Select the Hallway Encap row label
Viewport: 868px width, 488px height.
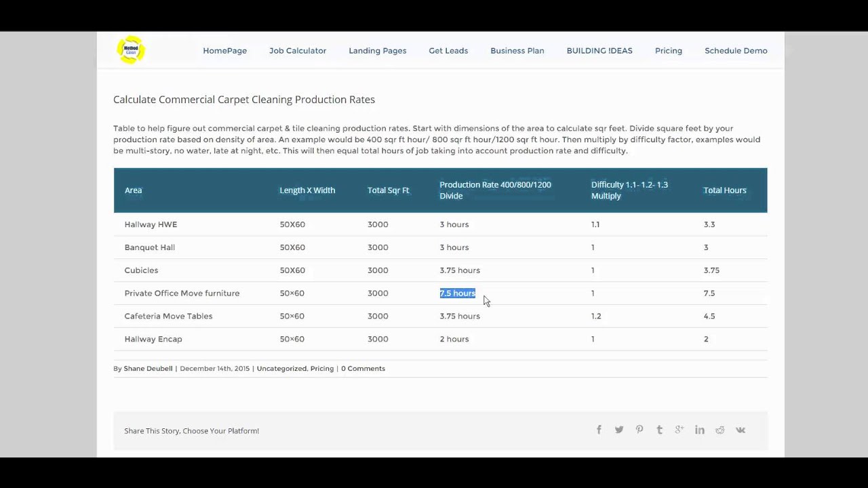point(153,340)
